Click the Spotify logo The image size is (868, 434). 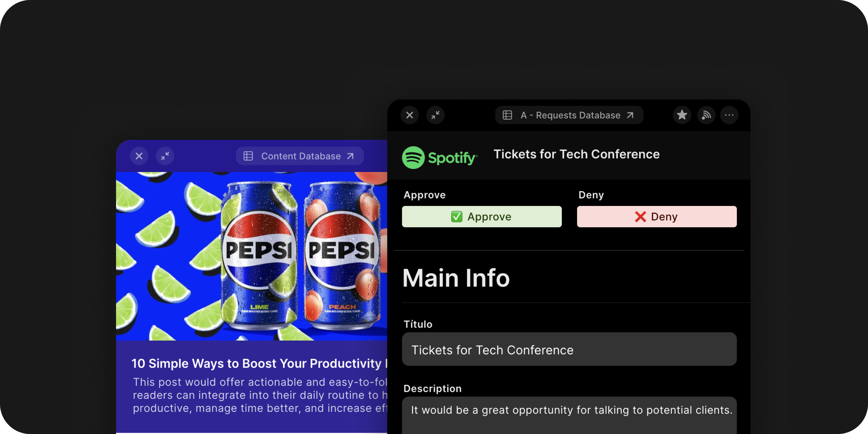coord(440,157)
